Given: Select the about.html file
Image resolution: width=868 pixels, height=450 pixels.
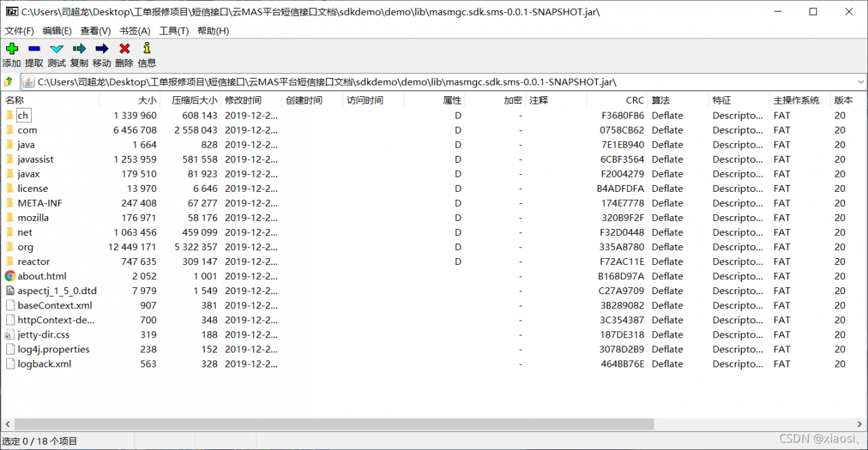Looking at the screenshot, I should [41, 277].
